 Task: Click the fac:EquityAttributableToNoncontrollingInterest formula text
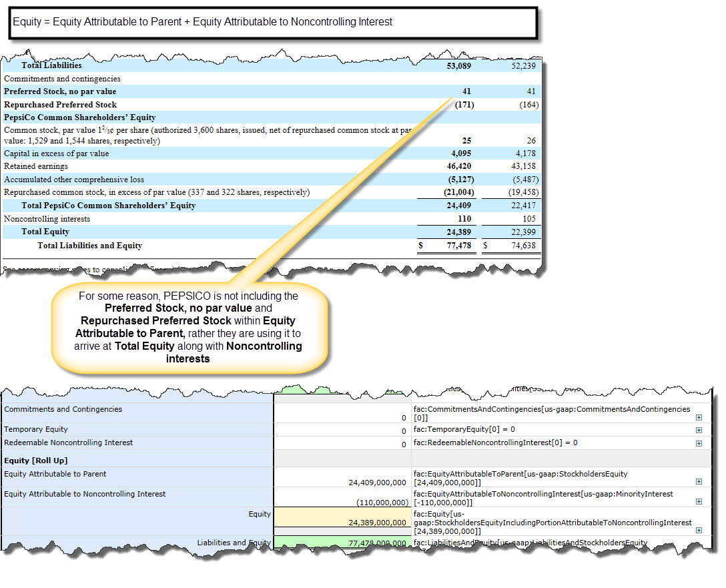[x=543, y=498]
